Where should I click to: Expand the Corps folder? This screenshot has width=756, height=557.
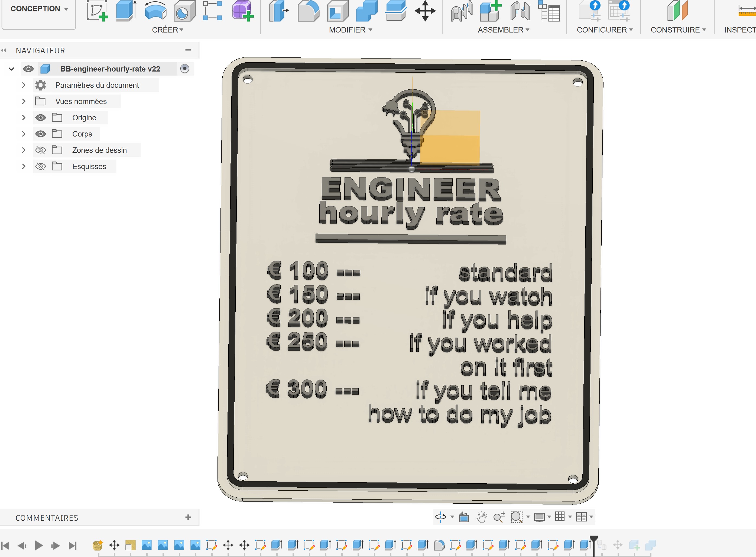[24, 134]
